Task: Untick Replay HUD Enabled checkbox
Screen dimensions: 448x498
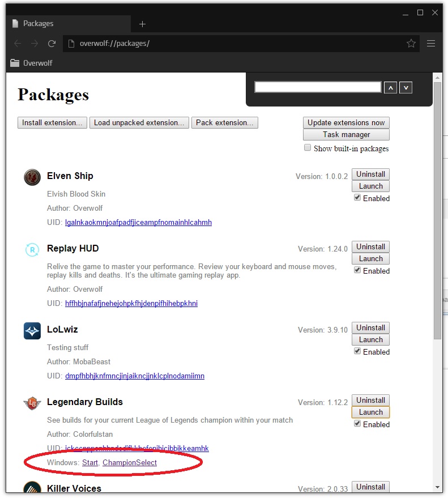Action: point(357,271)
